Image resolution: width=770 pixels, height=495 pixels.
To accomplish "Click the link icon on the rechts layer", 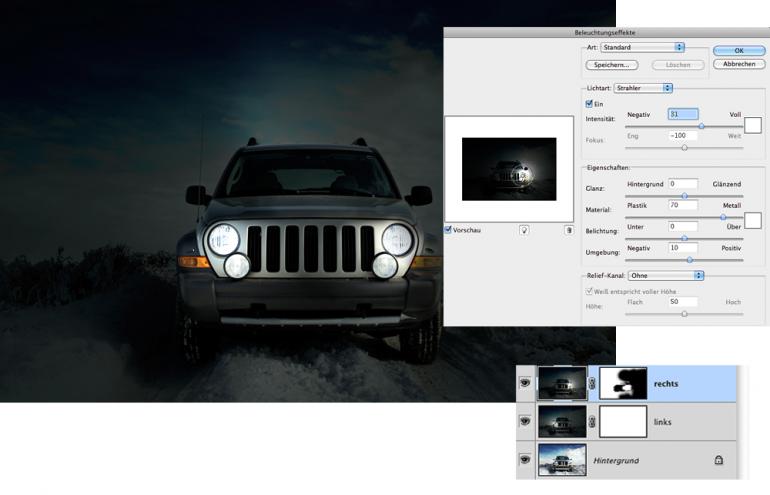I will [x=593, y=383].
